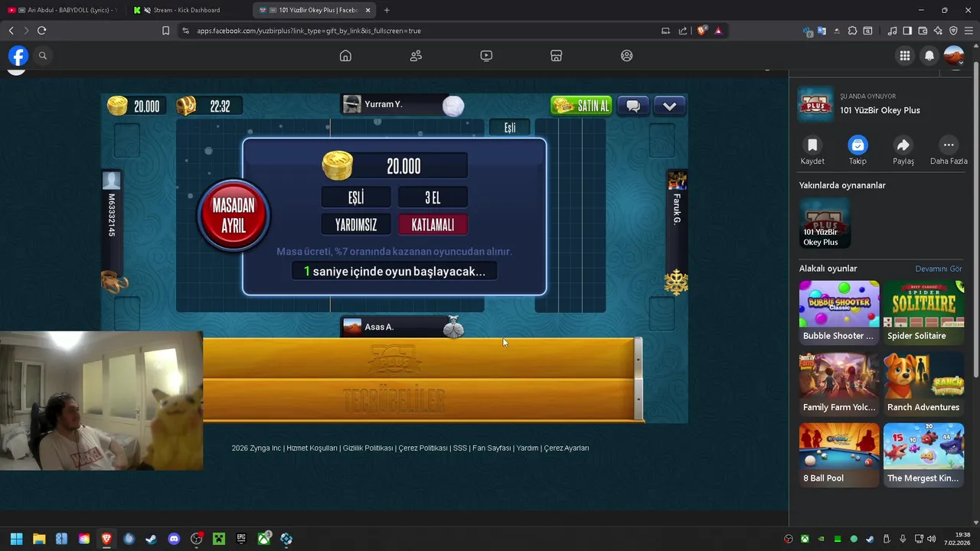Go back in browser
980x551 pixels.
click(11, 31)
